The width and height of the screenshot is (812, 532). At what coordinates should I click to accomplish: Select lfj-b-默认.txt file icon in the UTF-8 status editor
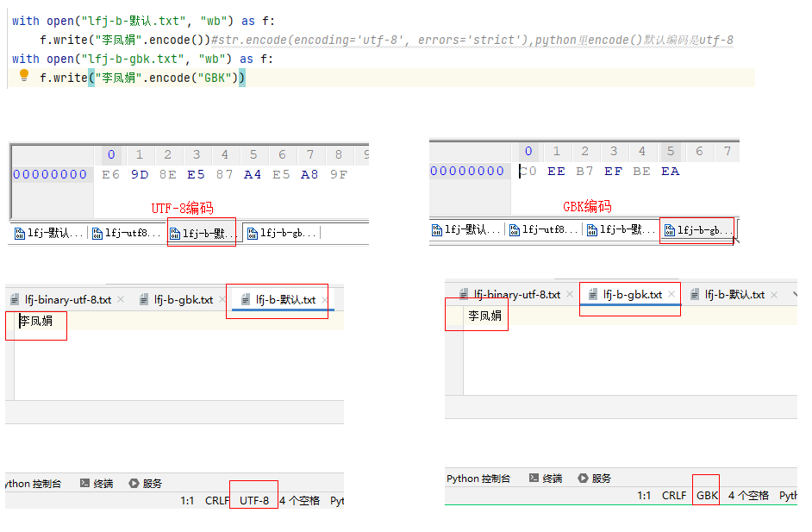[246, 300]
